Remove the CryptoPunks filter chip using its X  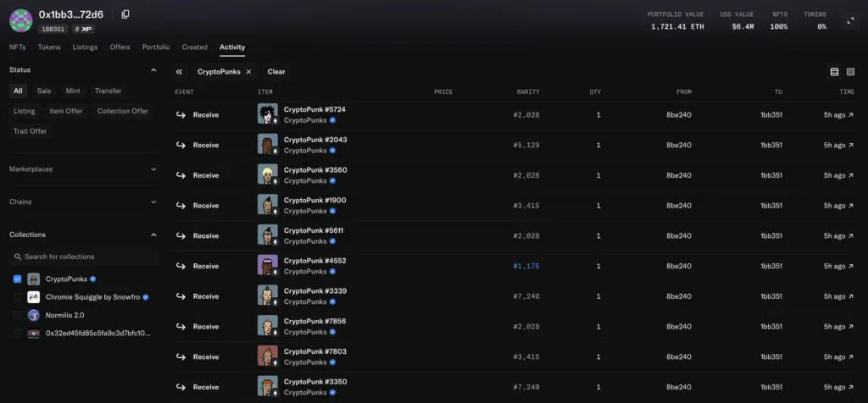tap(248, 72)
